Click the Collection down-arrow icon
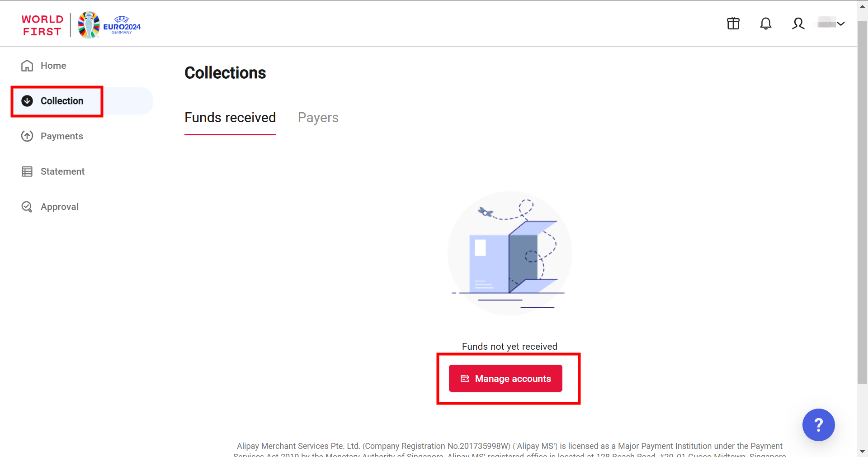The width and height of the screenshot is (868, 457). tap(27, 101)
